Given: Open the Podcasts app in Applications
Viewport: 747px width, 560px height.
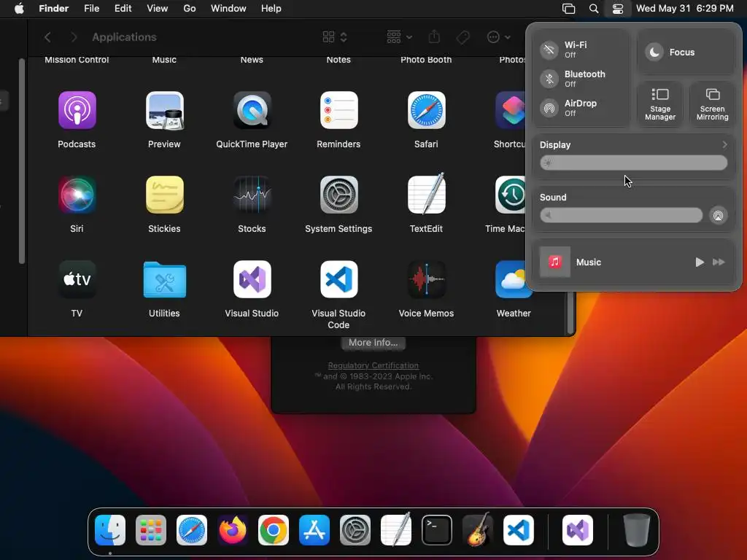Looking at the screenshot, I should [x=77, y=111].
